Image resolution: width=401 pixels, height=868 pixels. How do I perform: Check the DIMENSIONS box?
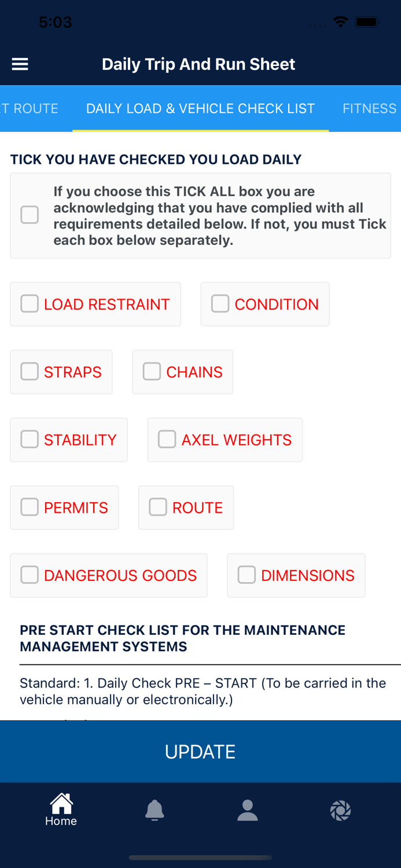pos(247,574)
